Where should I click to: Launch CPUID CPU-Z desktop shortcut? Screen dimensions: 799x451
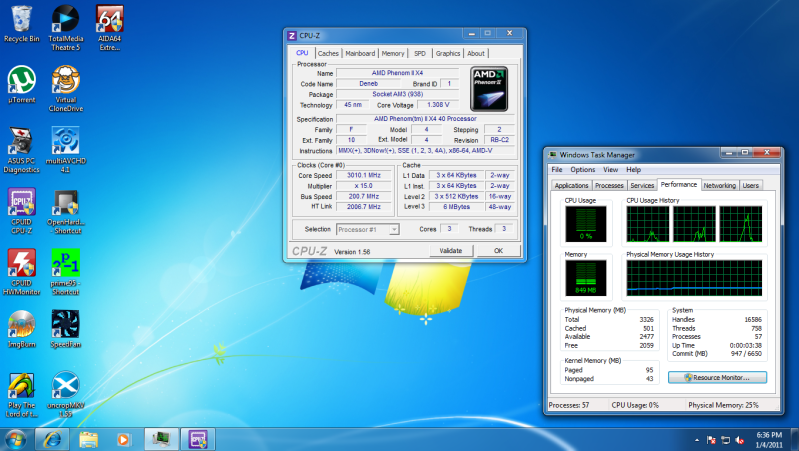[x=21, y=211]
